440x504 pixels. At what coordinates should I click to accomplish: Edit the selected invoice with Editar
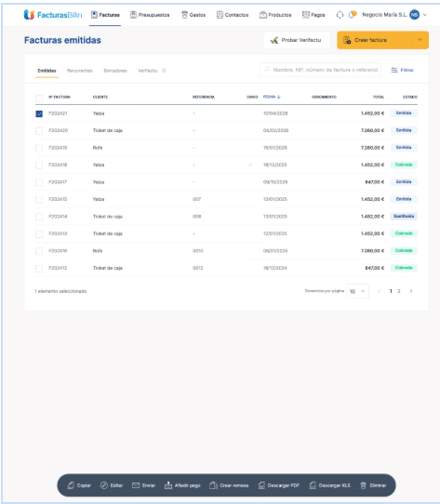tap(112, 485)
